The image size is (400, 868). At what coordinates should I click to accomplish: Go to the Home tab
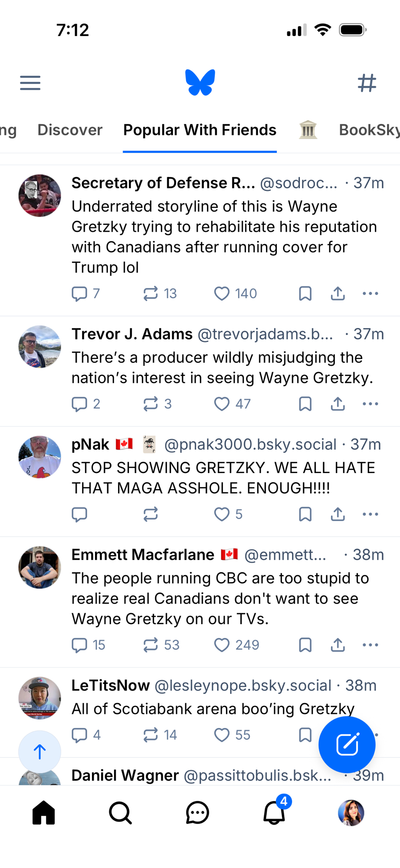pyautogui.click(x=44, y=812)
